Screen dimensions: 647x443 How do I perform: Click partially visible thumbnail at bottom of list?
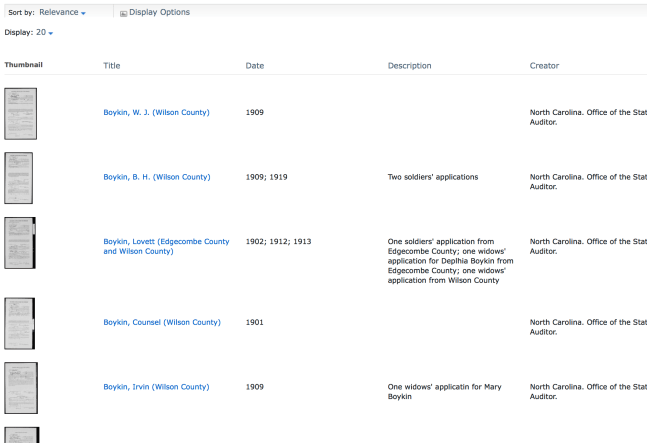pyautogui.click(x=20, y=435)
